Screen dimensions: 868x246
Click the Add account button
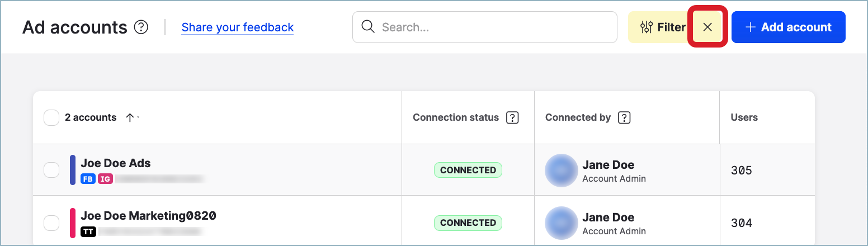pyautogui.click(x=788, y=27)
